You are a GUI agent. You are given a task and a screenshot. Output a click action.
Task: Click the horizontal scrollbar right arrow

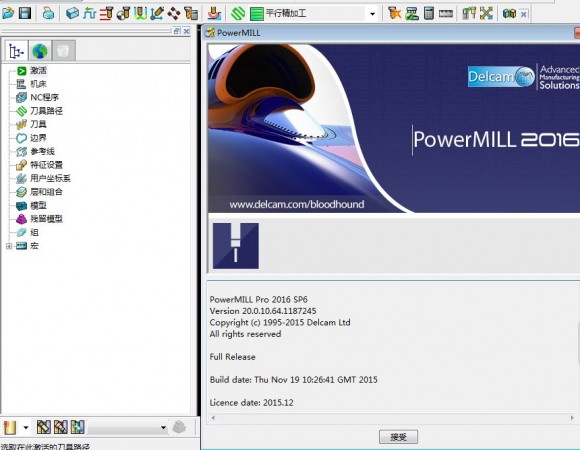click(572, 418)
